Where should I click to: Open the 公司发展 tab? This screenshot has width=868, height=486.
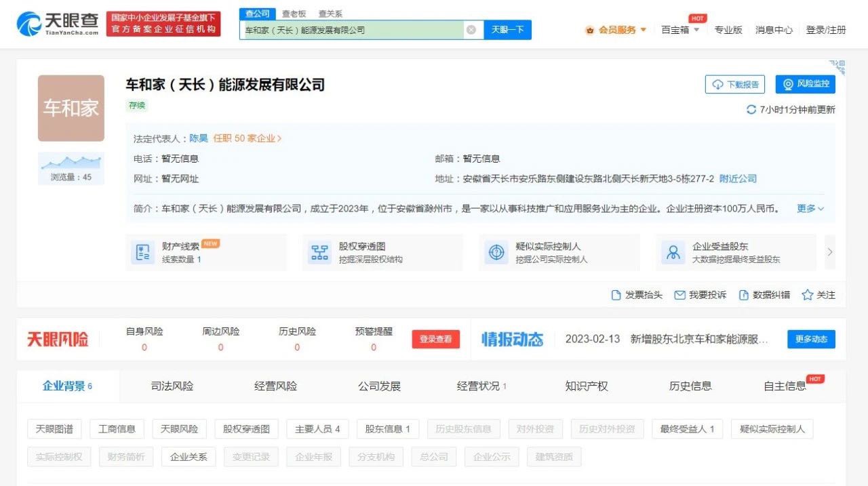pos(379,386)
